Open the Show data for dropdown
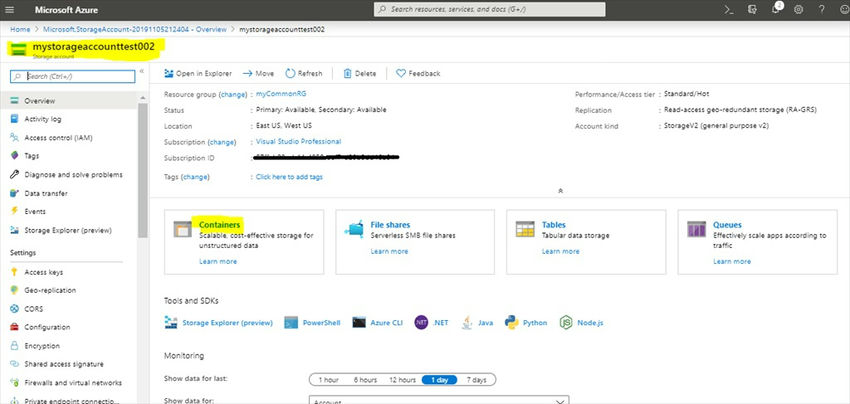The width and height of the screenshot is (850, 404). [439, 400]
